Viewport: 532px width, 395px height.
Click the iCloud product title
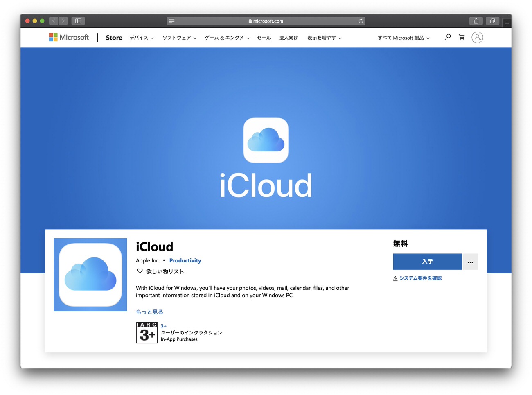pos(155,246)
